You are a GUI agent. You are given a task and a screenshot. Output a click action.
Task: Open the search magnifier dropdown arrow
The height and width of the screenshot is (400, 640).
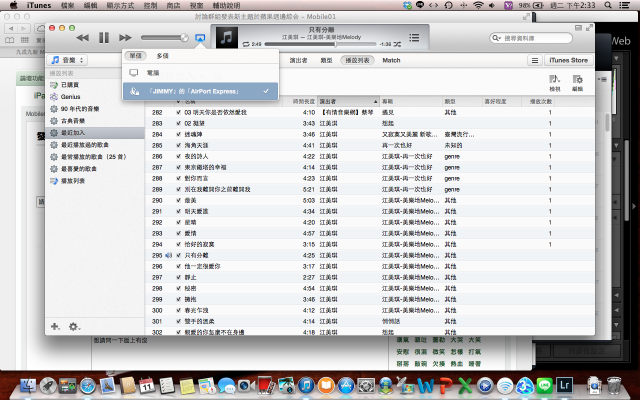[496, 38]
